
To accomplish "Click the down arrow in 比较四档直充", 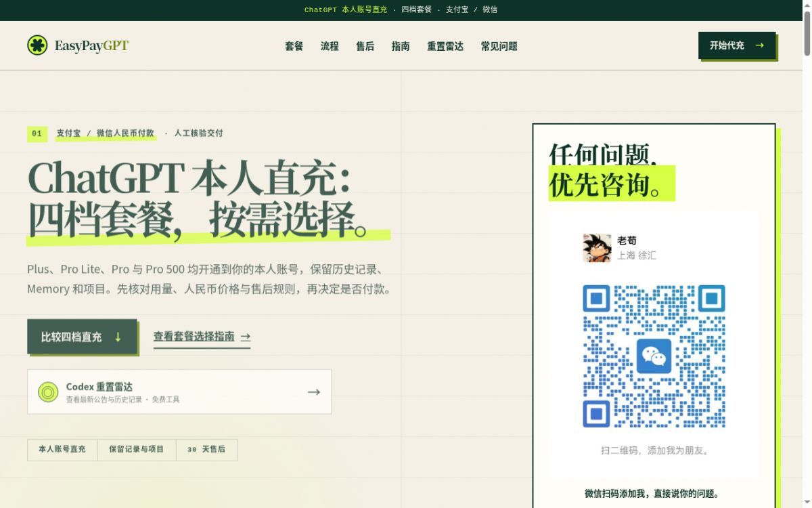I will pyautogui.click(x=118, y=337).
